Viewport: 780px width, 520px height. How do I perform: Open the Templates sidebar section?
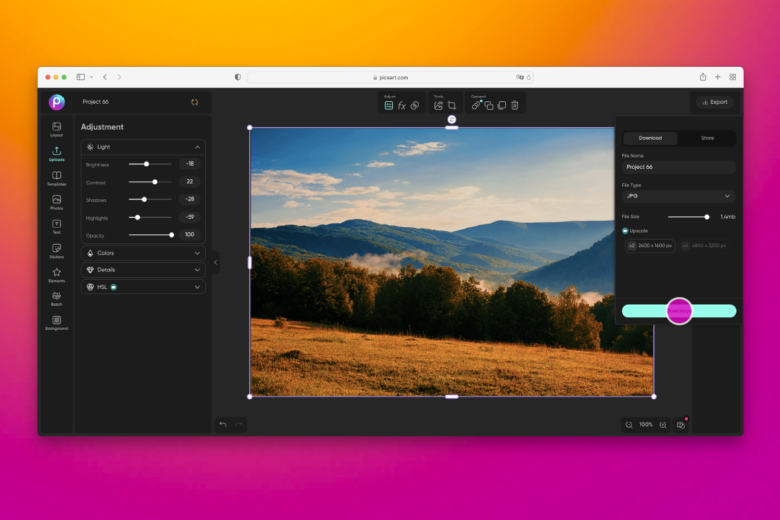click(57, 178)
